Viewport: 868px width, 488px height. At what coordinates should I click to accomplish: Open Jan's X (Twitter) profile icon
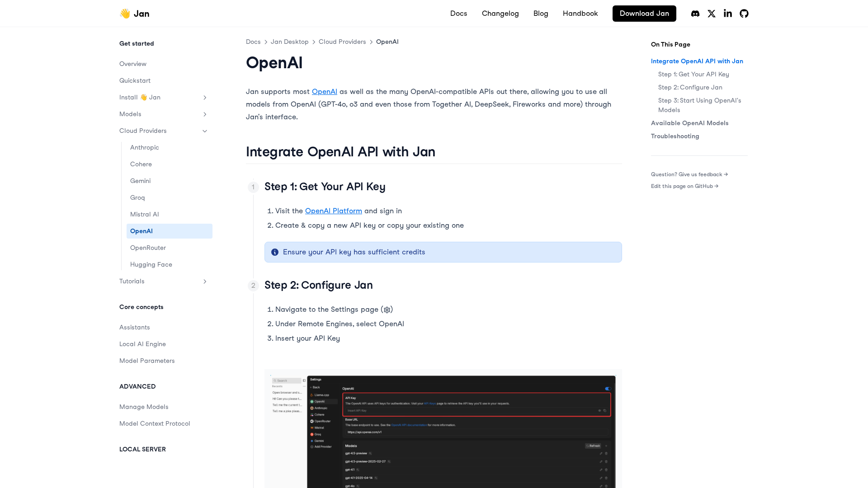(712, 14)
